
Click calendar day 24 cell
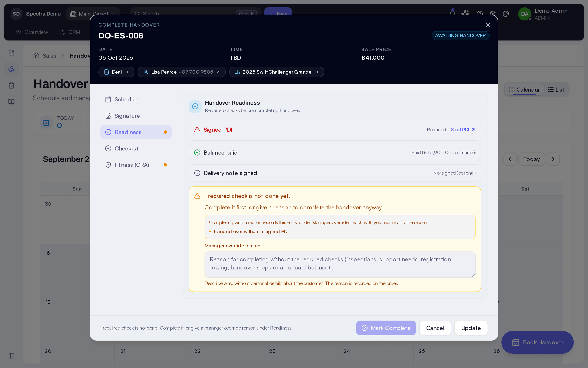[x=376, y=353]
